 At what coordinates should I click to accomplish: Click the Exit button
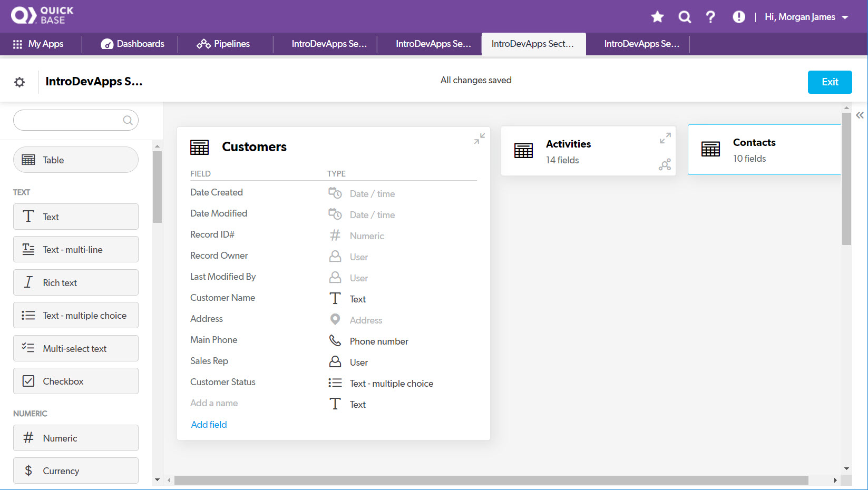click(x=830, y=82)
